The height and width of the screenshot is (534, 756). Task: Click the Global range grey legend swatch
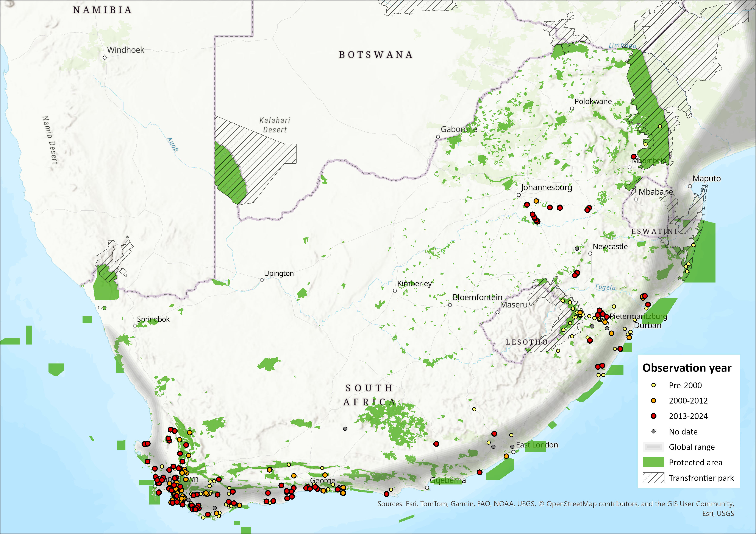point(653,447)
